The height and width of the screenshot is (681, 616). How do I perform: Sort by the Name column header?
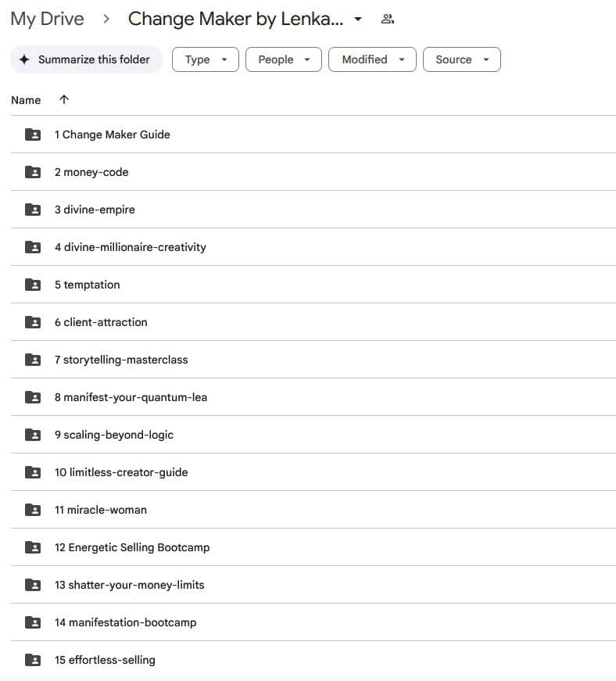[x=26, y=100]
